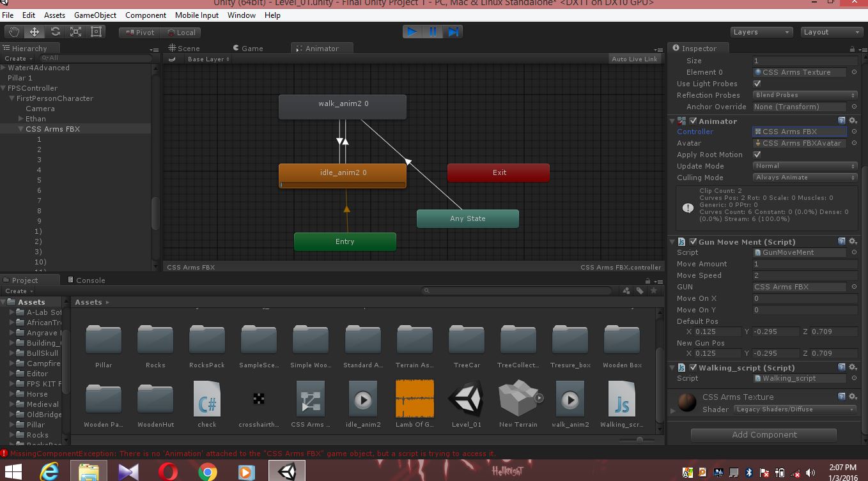Select the Walking_scr JS script asset
Screen dimensions: 868x481
click(622, 404)
